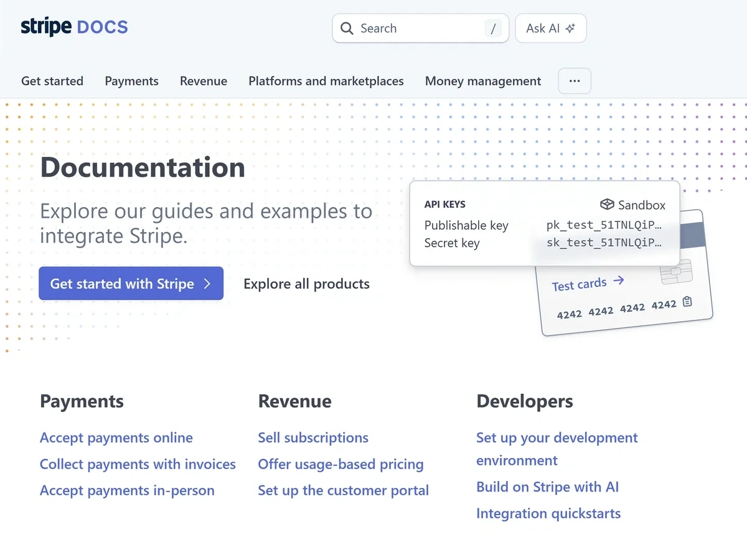Viewport: 747px width, 560px height.
Task: Click the secret key sk_test value
Action: pyautogui.click(x=604, y=243)
